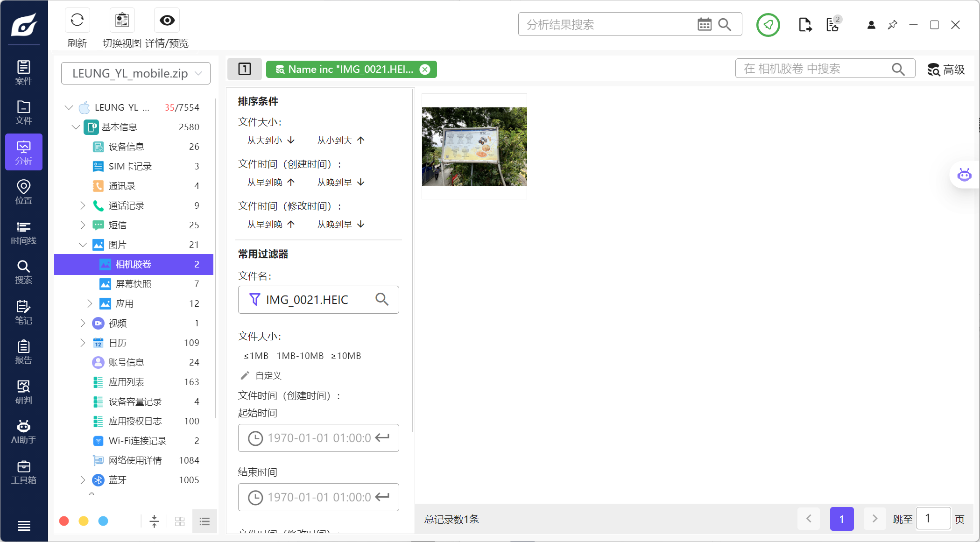Collapse the 图片 tree node

[x=83, y=245]
